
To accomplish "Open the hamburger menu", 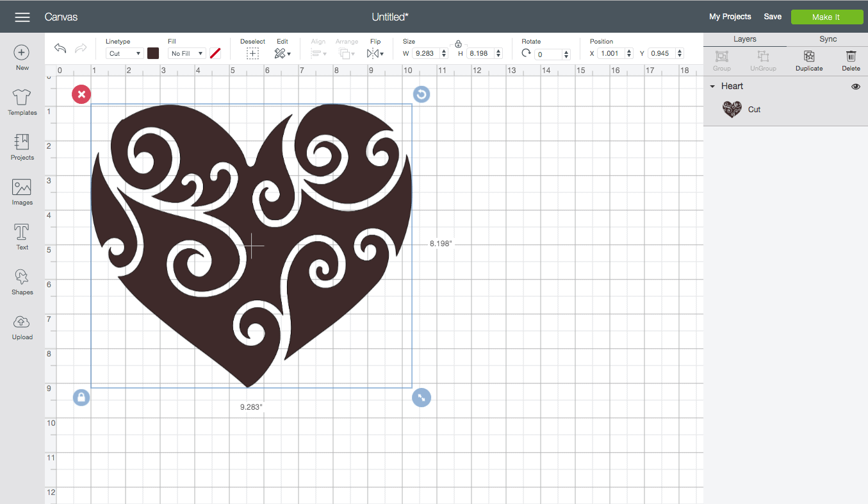I will (22, 17).
